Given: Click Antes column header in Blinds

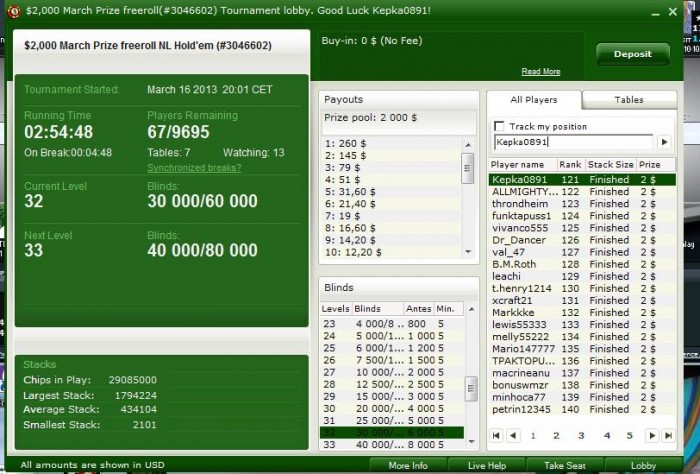Looking at the screenshot, I should pos(418,309).
